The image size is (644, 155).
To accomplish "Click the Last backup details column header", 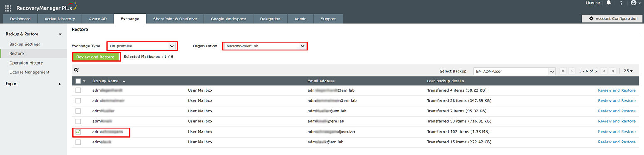I will (446, 81).
